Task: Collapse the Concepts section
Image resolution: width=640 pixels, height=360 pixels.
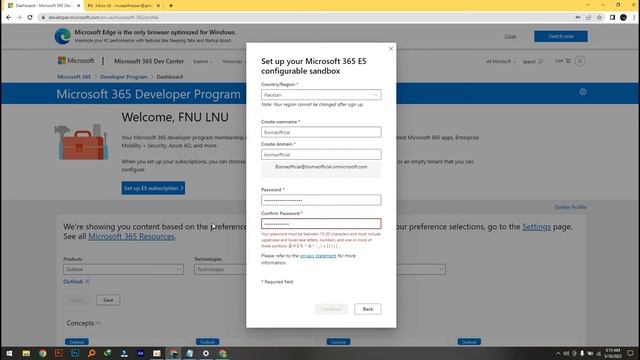Action: click(83, 323)
